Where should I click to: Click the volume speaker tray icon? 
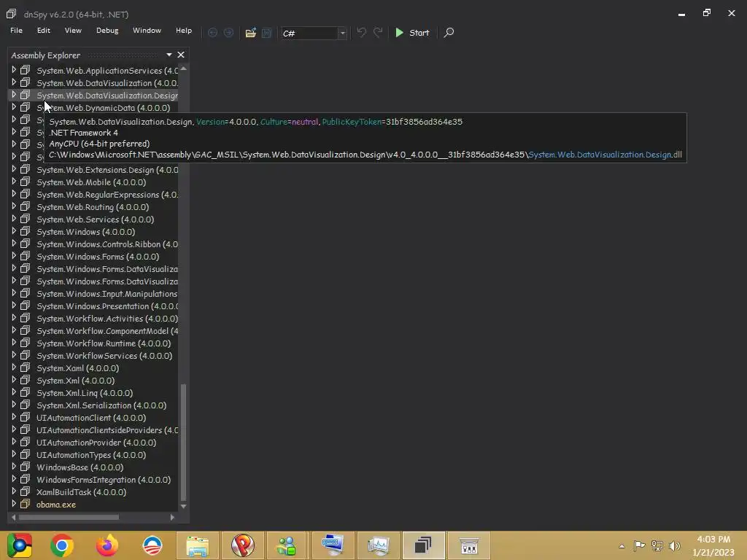coord(675,546)
